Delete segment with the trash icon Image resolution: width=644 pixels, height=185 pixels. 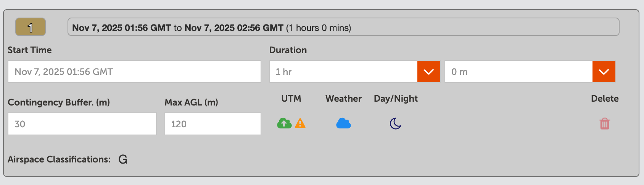pos(605,123)
